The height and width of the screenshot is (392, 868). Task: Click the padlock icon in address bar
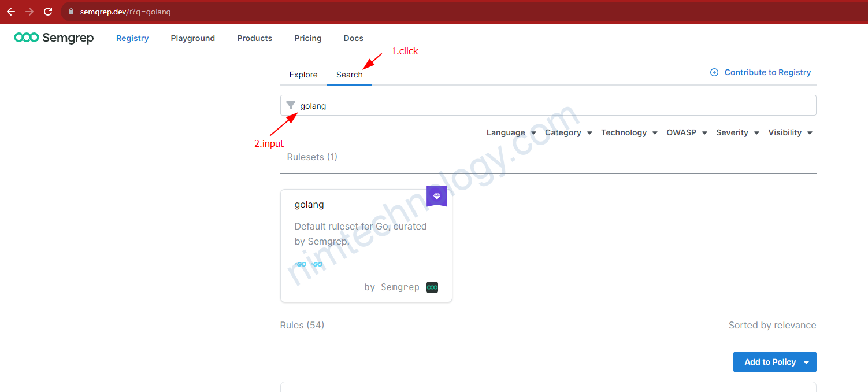tap(71, 12)
